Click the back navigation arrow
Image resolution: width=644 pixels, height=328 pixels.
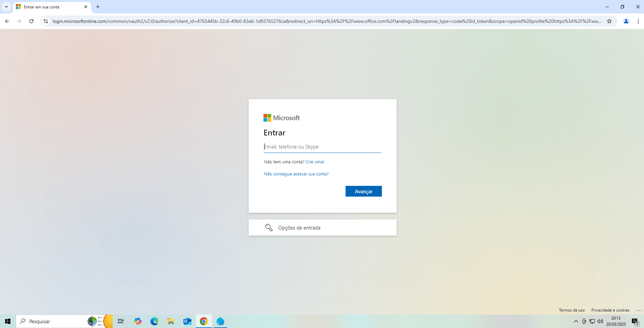click(7, 21)
